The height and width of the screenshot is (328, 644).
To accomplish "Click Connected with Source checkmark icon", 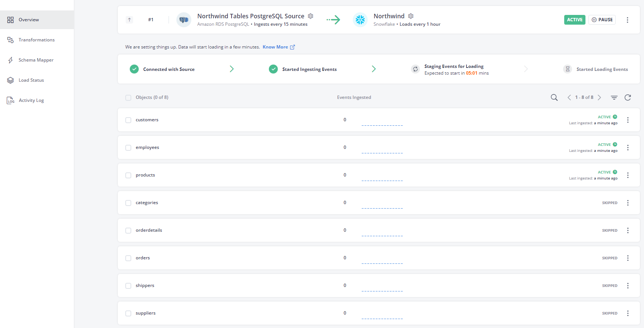I will click(134, 69).
